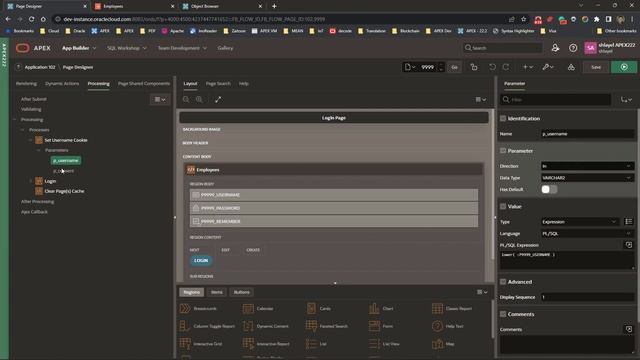Collapse the Parameter property group
This screenshot has height=360, width=640.
pos(503,151)
